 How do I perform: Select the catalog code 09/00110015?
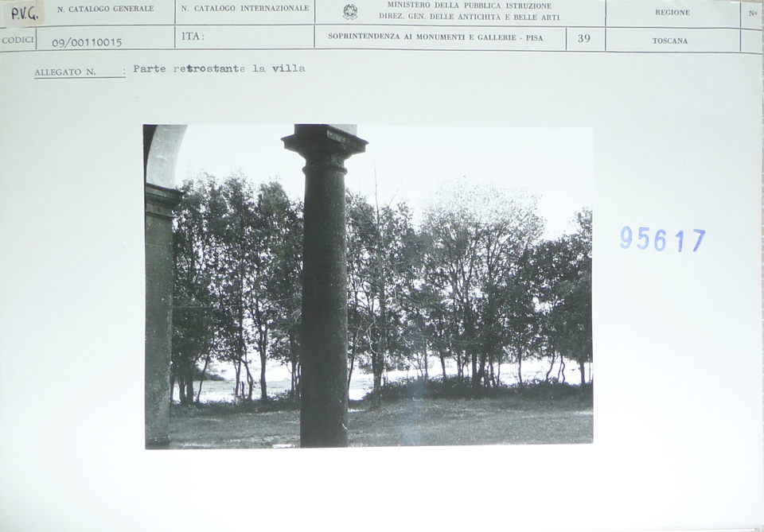[87, 43]
